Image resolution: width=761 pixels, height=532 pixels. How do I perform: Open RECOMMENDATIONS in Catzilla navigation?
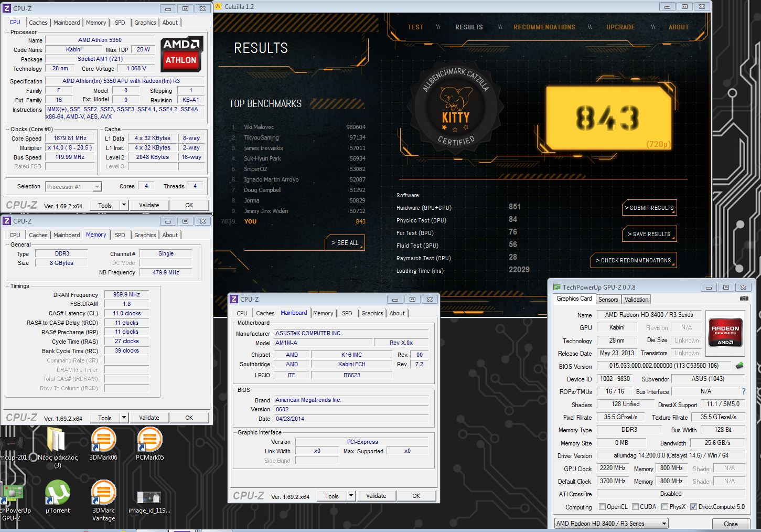544,27
